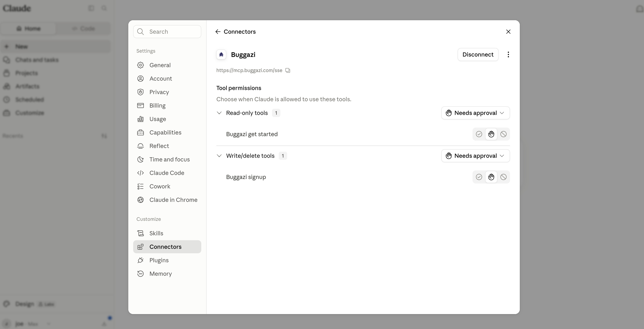Collapse the Write/delete tools section
Screen dimensions: 644x329
click(219, 156)
